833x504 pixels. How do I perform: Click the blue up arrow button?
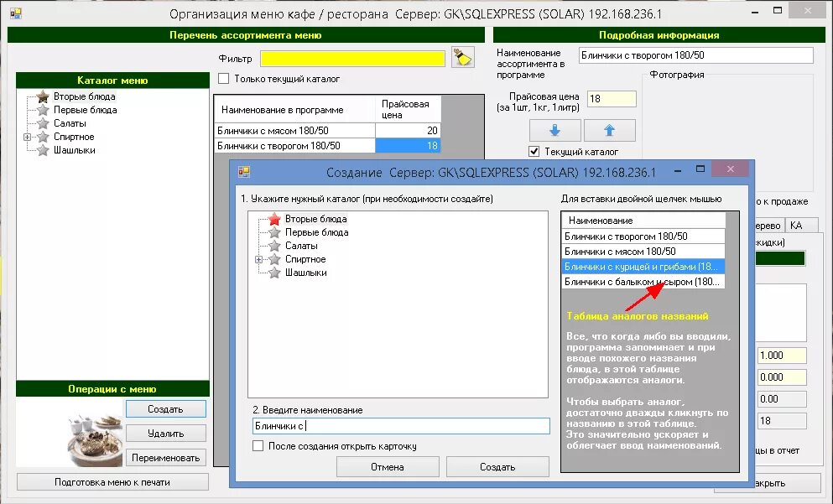[609, 130]
